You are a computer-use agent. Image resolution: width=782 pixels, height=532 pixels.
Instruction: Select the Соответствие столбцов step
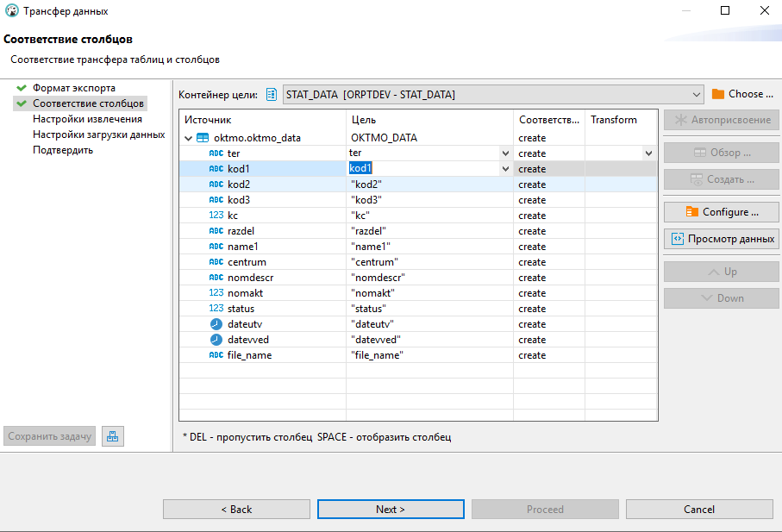tap(88, 103)
